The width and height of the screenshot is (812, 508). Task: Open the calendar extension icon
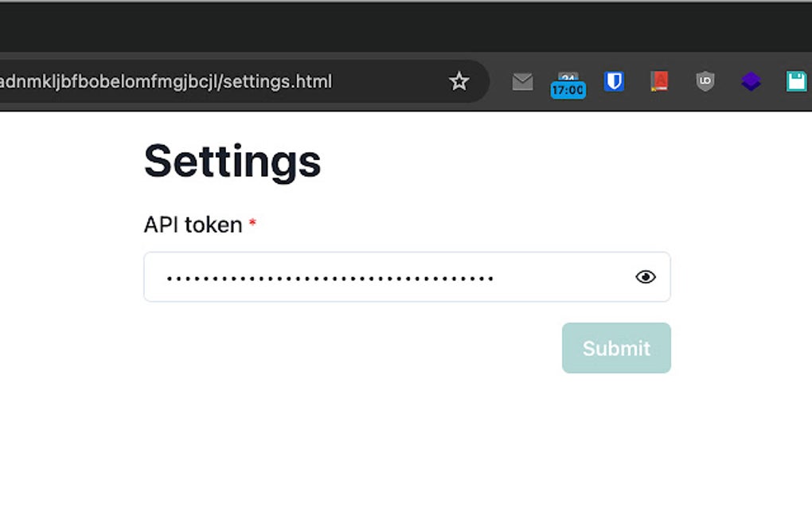(568, 76)
